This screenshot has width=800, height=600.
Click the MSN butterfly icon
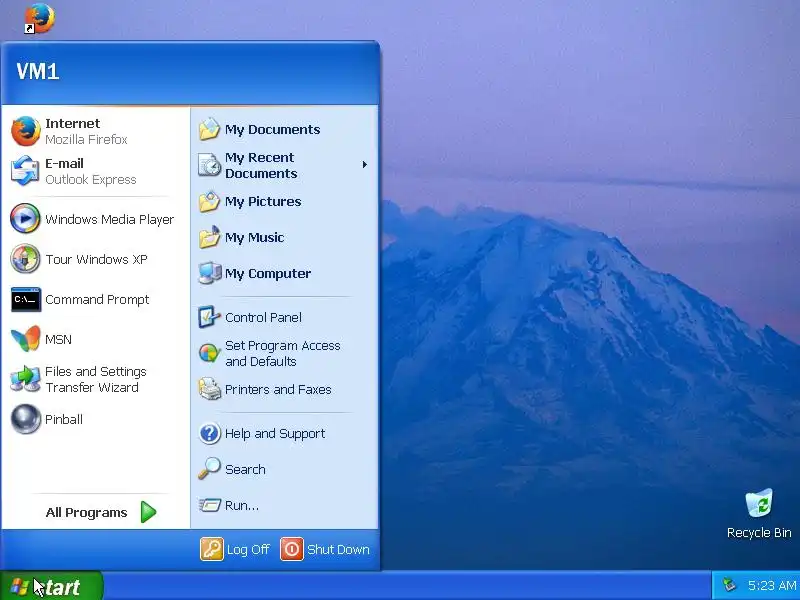click(26, 339)
